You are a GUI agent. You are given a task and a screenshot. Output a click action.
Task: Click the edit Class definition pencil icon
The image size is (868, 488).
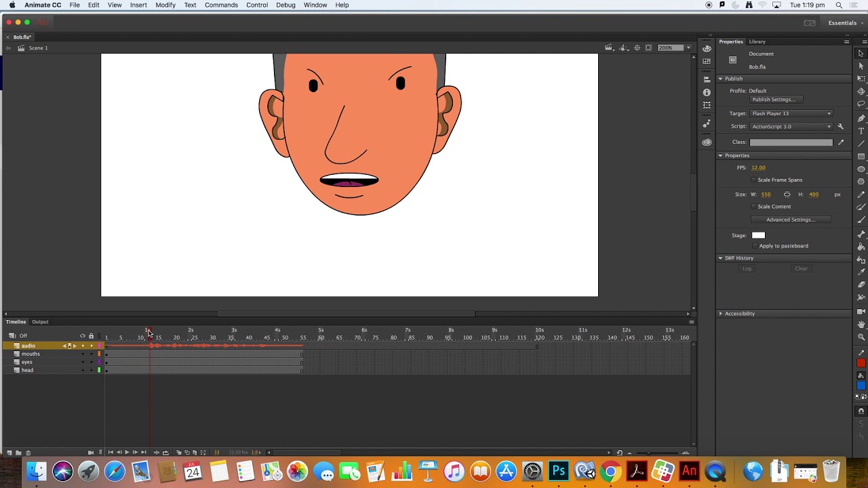841,142
